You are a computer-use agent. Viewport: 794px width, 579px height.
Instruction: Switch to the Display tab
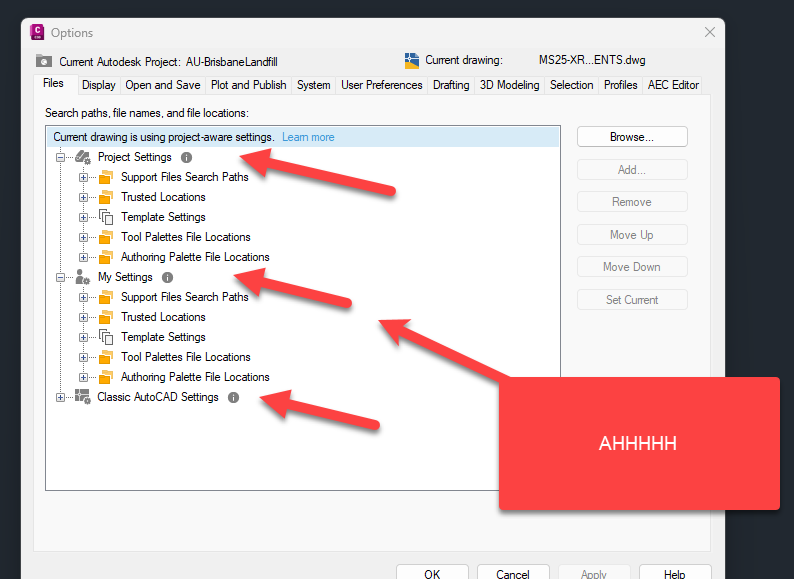[99, 85]
